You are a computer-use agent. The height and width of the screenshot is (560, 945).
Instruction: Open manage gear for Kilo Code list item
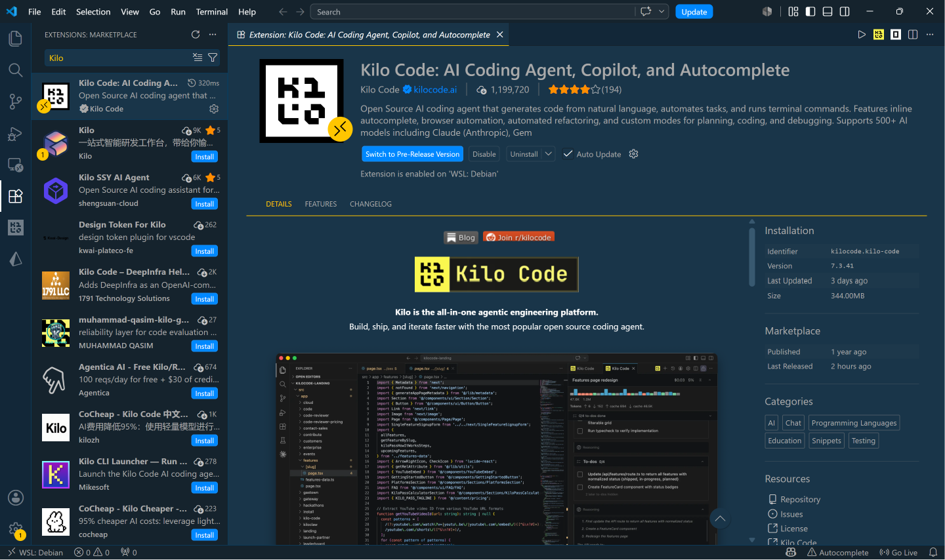coord(213,109)
